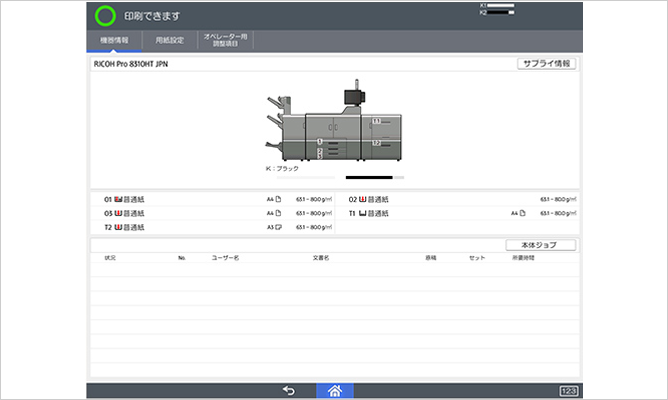Tap the back arrow icon
Screen dimensions: 668x400
pyautogui.click(x=289, y=391)
